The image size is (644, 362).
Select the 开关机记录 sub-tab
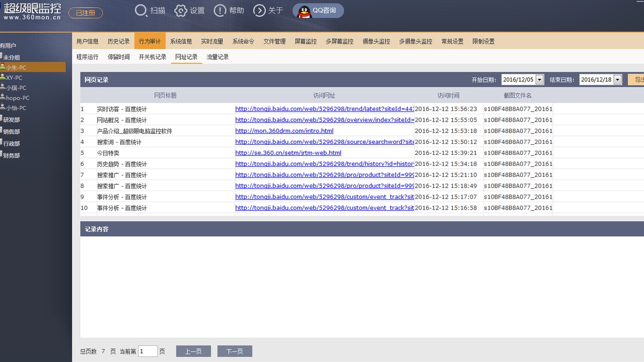click(152, 57)
